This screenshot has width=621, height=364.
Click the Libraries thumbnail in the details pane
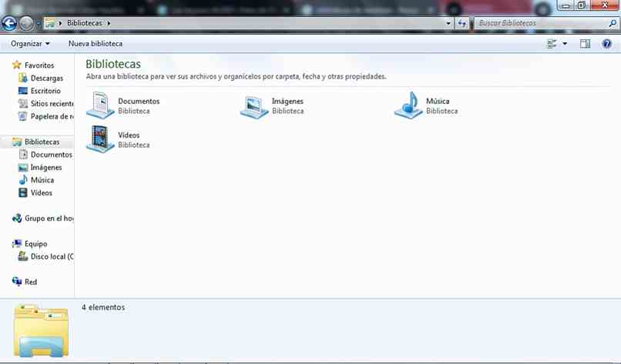click(41, 330)
